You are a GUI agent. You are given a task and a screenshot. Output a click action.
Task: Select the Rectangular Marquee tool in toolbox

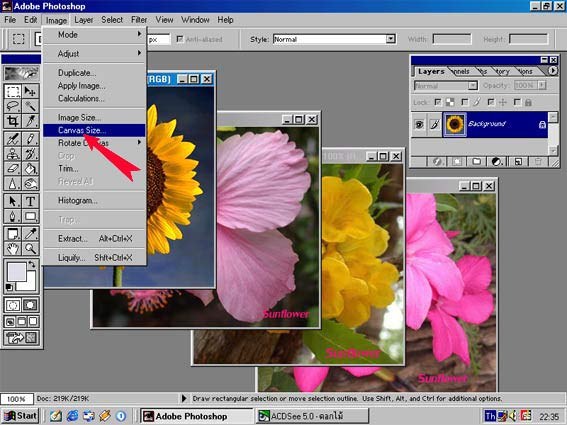(13, 92)
